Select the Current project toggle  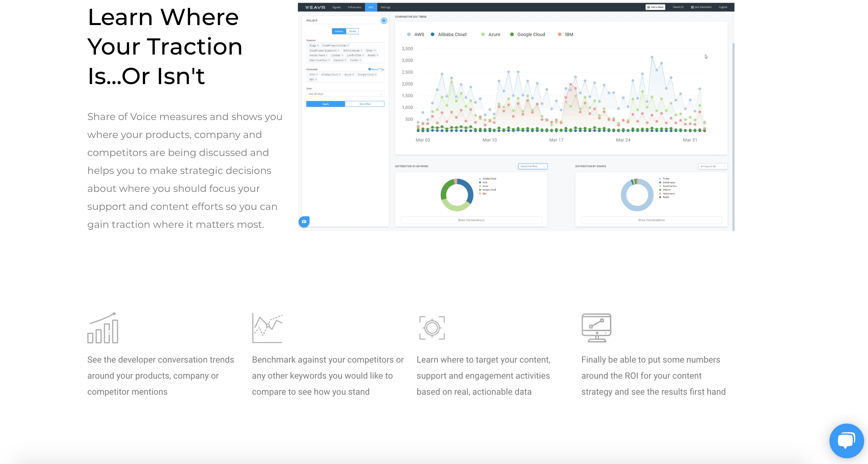point(339,31)
